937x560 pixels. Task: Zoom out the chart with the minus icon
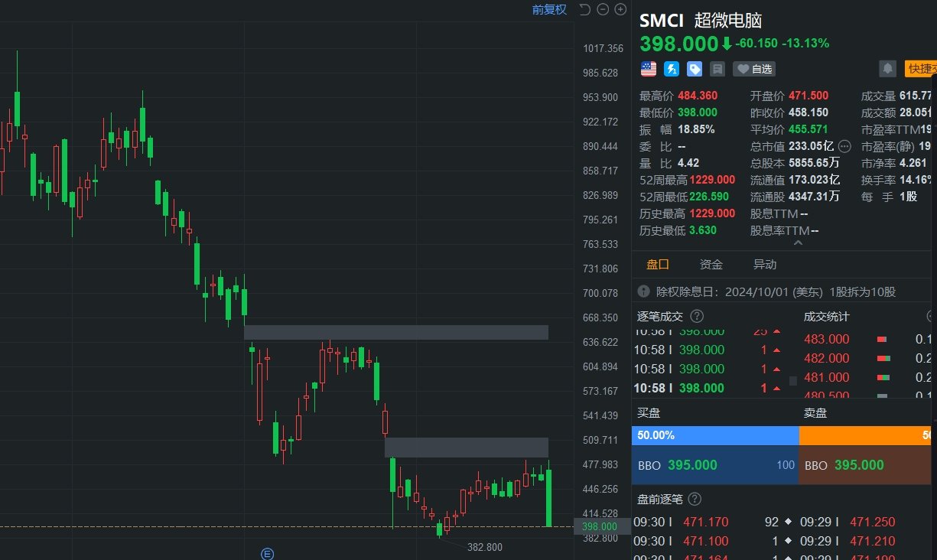603,9
